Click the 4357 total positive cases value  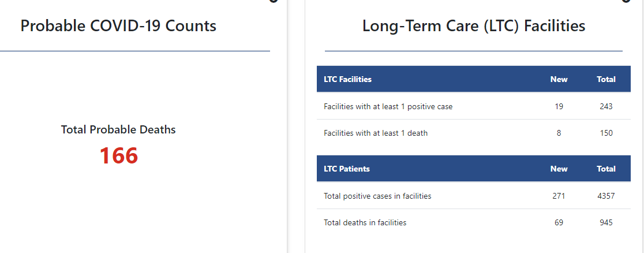coord(606,196)
